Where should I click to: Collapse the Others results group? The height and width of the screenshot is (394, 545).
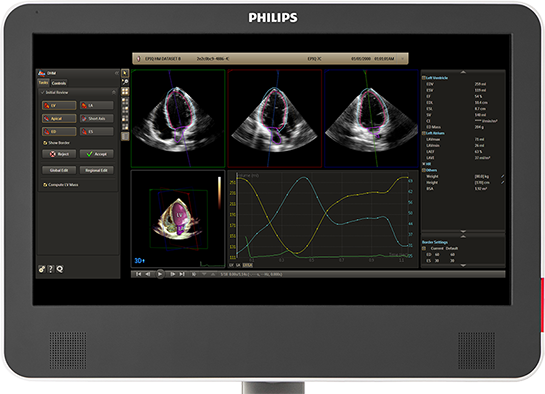point(424,170)
